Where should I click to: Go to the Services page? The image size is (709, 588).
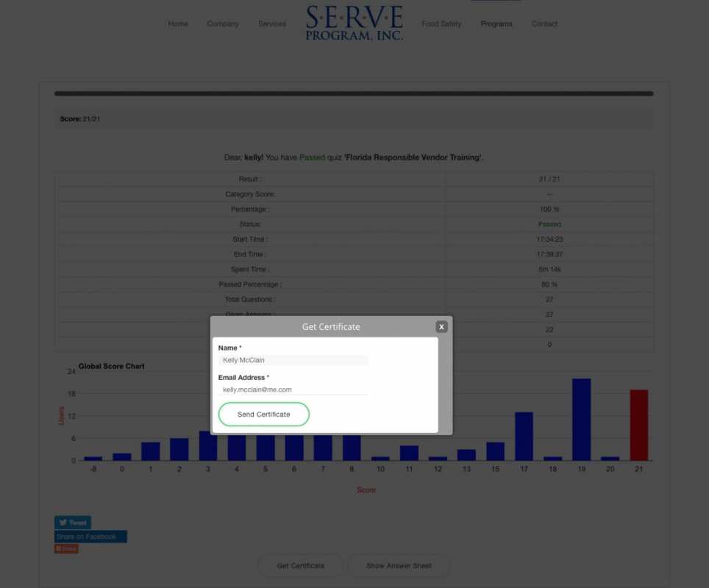[272, 24]
